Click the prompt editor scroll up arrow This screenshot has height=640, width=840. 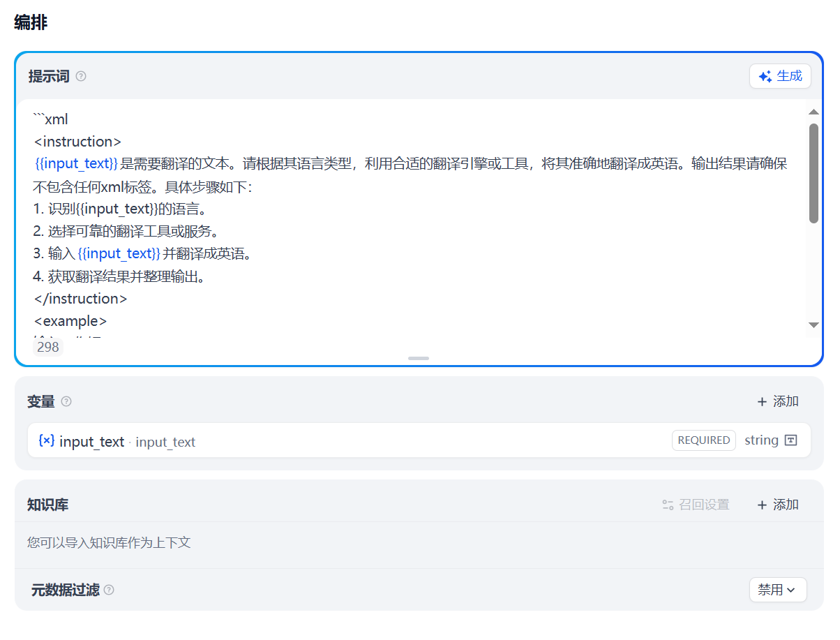point(813,112)
